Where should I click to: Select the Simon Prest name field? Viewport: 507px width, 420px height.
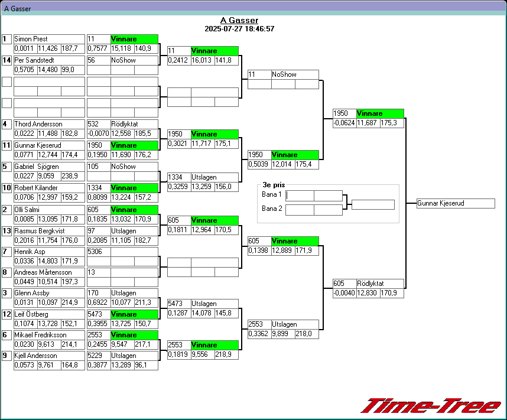[49, 39]
